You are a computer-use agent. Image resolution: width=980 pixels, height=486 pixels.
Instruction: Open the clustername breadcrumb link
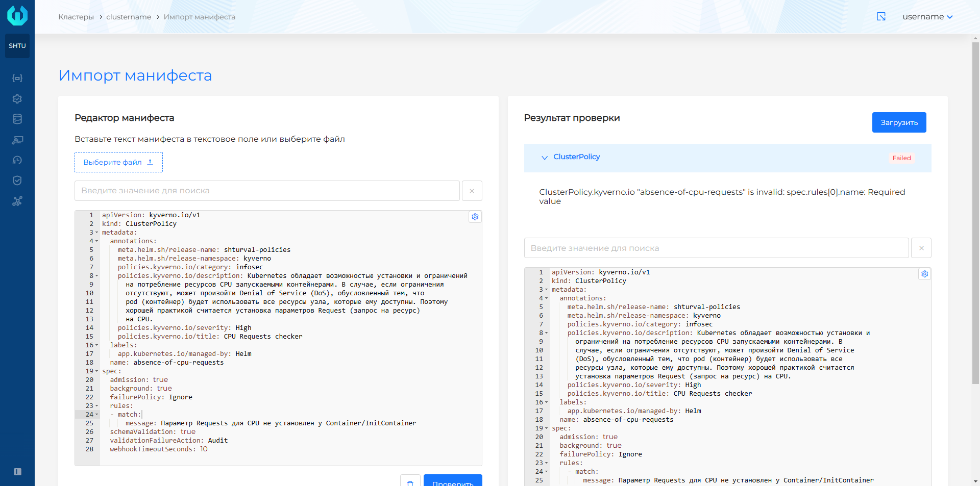[129, 17]
